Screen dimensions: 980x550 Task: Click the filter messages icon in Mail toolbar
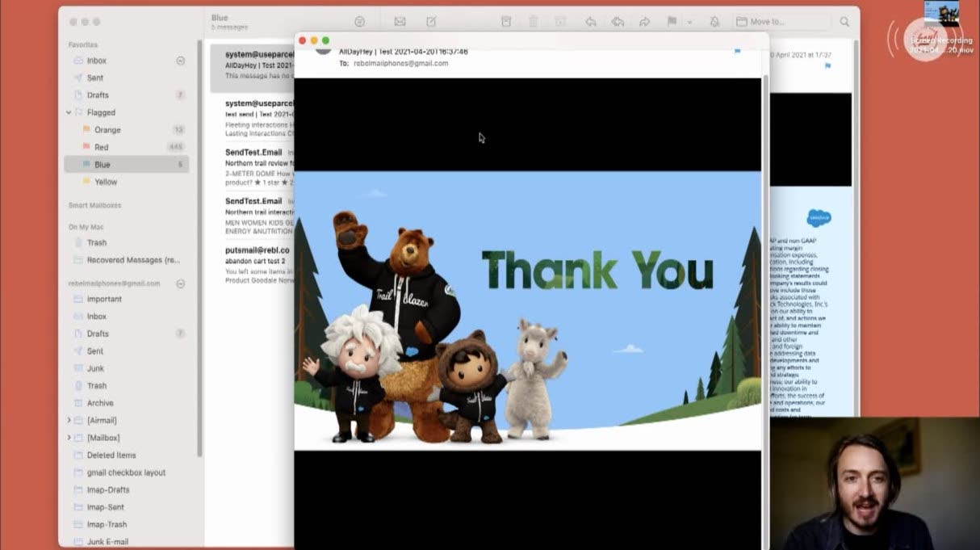point(360,22)
